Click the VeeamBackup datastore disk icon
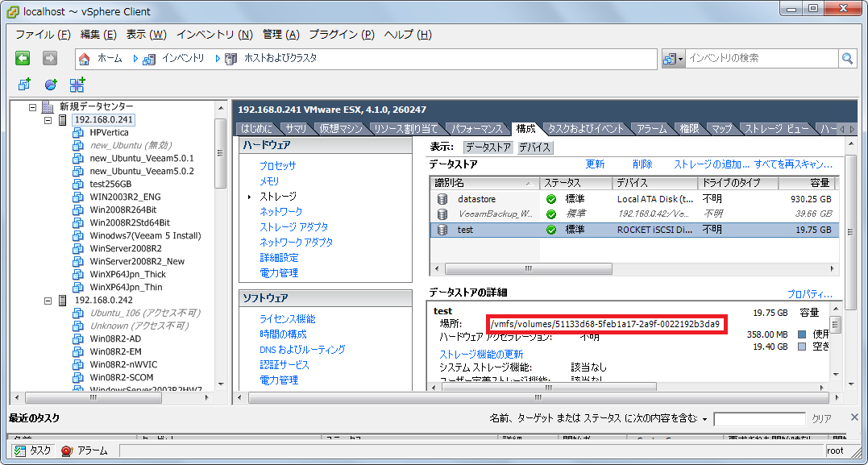Screen dimensions: 868x465 coord(442,214)
